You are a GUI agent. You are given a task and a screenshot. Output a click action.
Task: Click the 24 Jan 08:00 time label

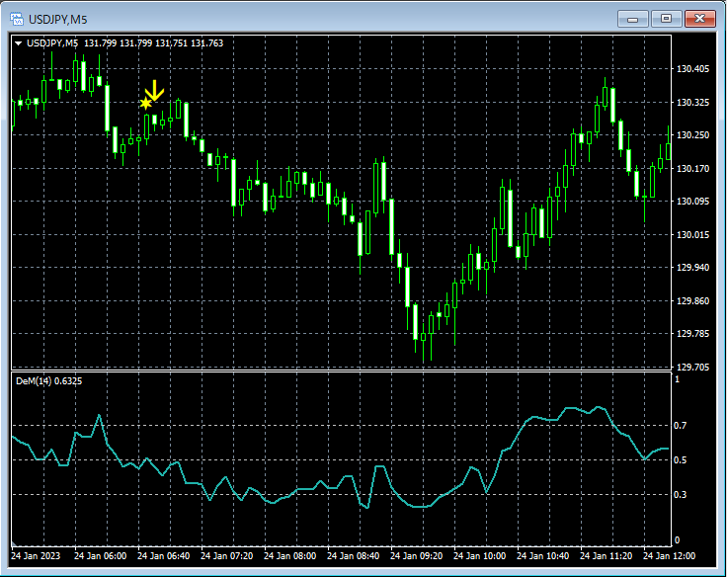(x=292, y=555)
